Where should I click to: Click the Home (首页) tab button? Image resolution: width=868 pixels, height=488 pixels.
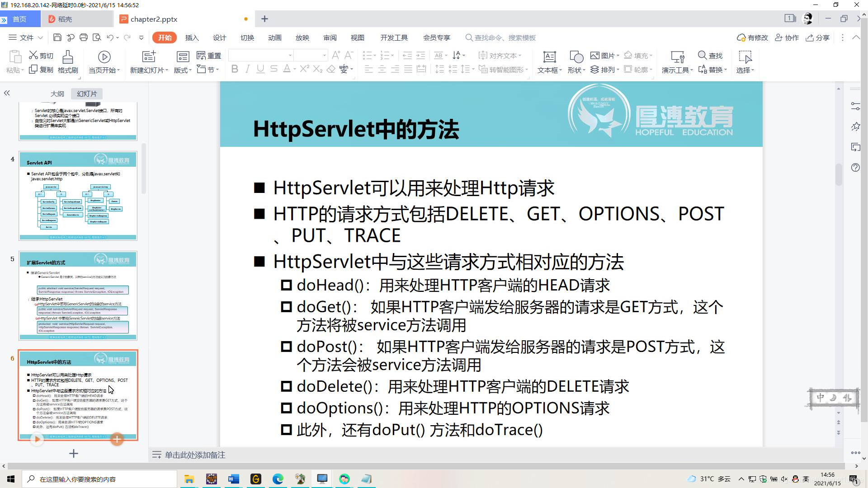pos(20,19)
